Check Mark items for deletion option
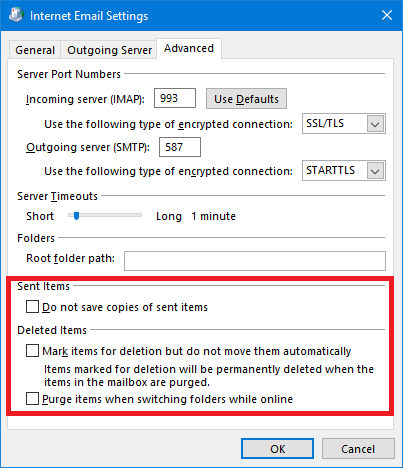The width and height of the screenshot is (403, 468). tap(32, 351)
